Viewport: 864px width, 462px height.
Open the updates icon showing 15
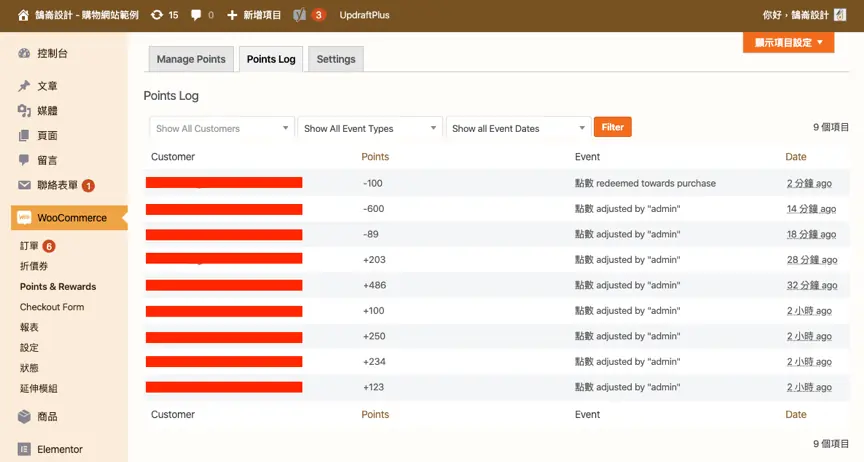(x=157, y=15)
